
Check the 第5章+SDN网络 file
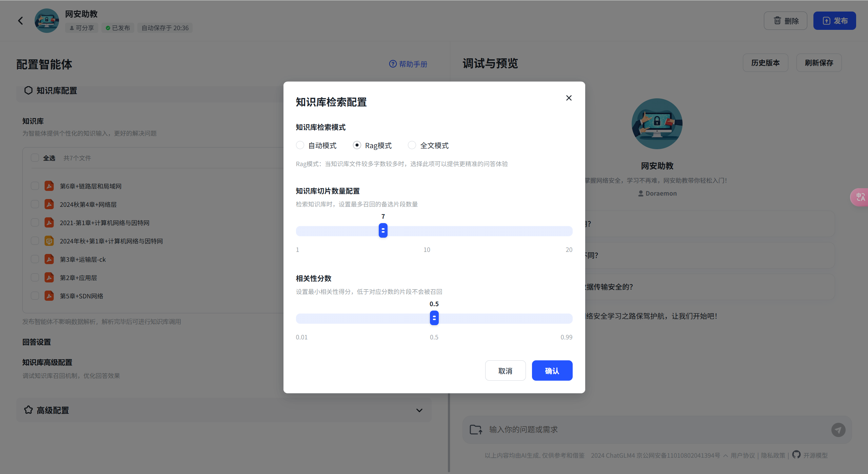coord(35,296)
